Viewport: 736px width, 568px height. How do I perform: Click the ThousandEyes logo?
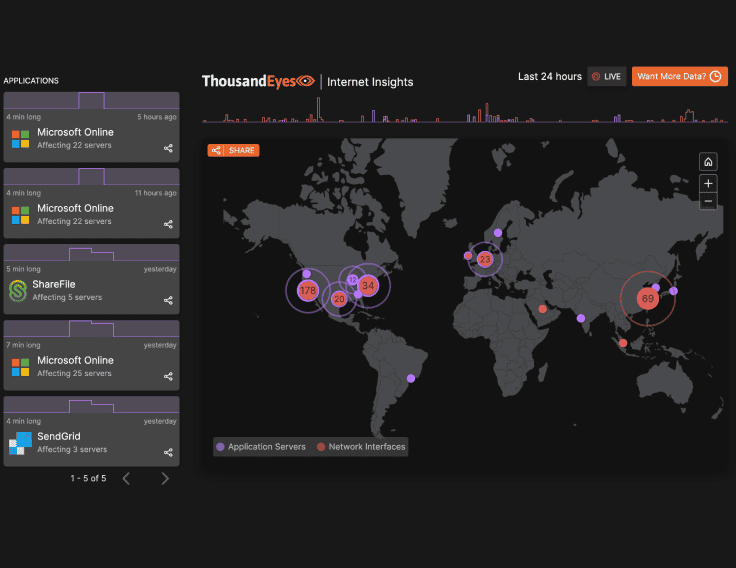pyautogui.click(x=258, y=81)
